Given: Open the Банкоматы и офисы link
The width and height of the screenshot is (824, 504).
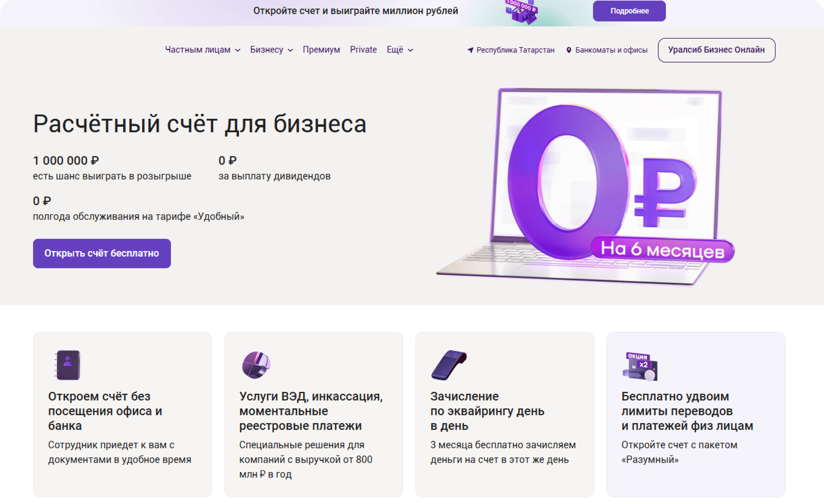Looking at the screenshot, I should (x=611, y=50).
